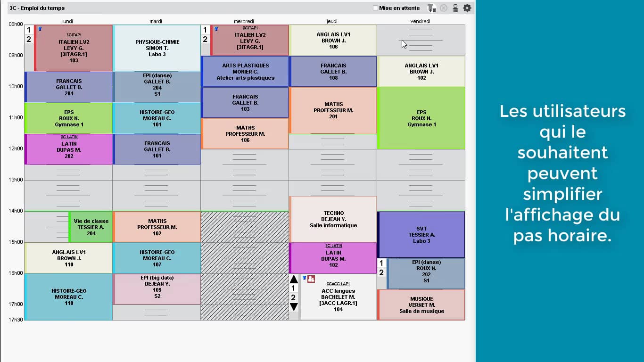Image resolution: width=644 pixels, height=362 pixels.
Task: Click the 3C - Emploi du temps title
Action: coord(37,8)
